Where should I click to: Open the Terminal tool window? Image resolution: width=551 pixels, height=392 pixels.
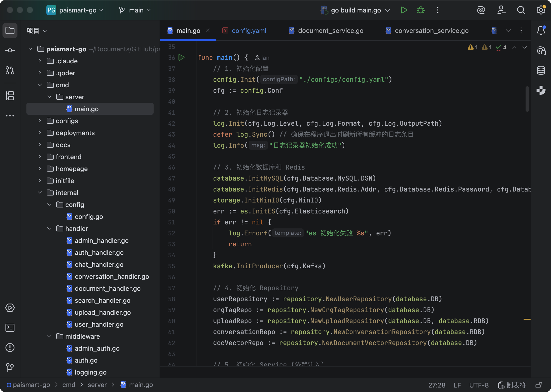coord(10,328)
